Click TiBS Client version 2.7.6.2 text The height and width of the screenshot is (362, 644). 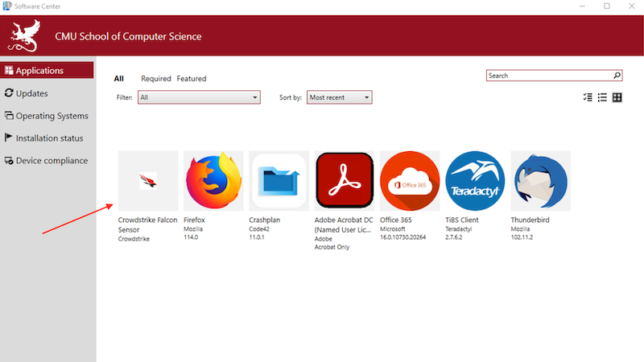pyautogui.click(x=453, y=237)
